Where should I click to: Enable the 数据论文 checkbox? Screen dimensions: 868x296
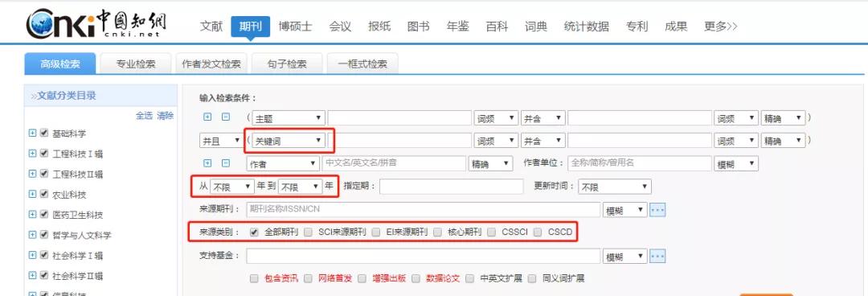click(416, 278)
